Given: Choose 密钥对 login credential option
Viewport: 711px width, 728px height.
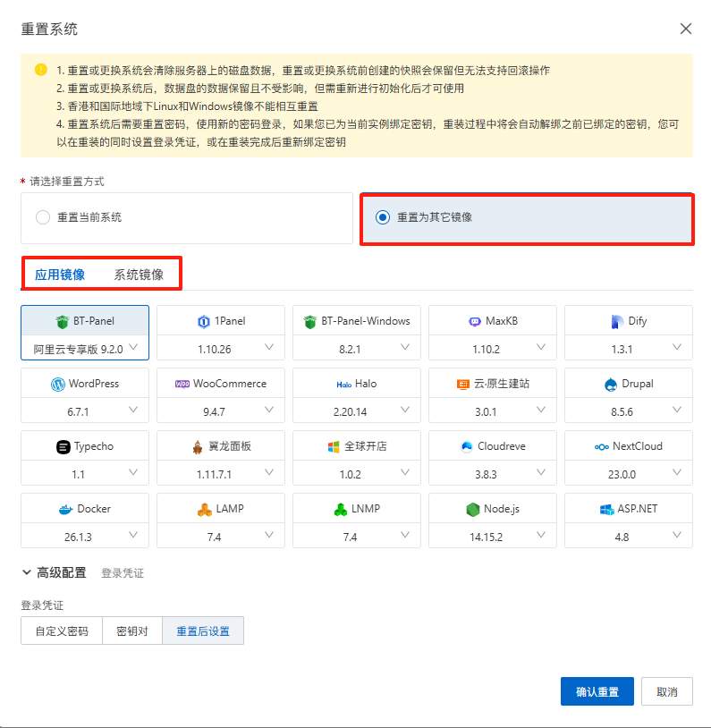Looking at the screenshot, I should [132, 631].
